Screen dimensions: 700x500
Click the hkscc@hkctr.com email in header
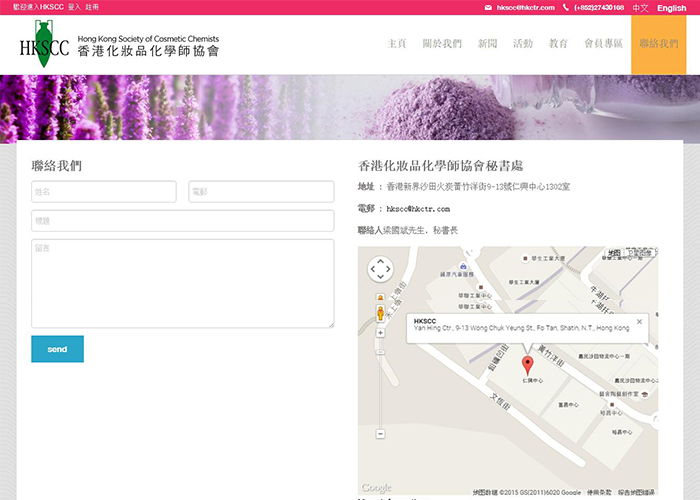pos(526,8)
